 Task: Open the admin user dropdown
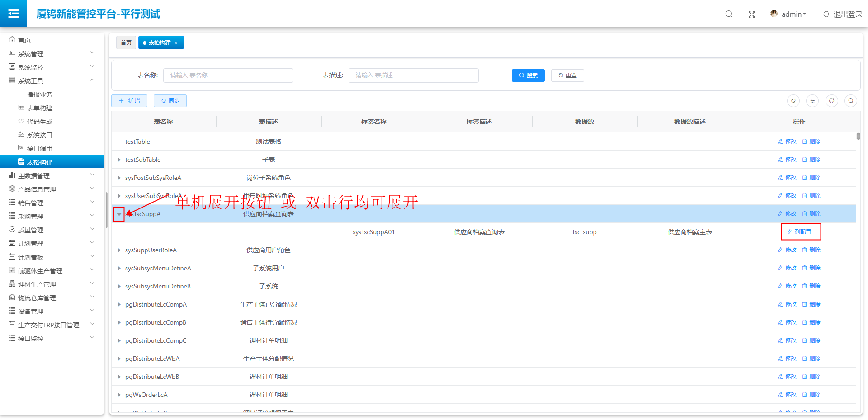pos(788,14)
